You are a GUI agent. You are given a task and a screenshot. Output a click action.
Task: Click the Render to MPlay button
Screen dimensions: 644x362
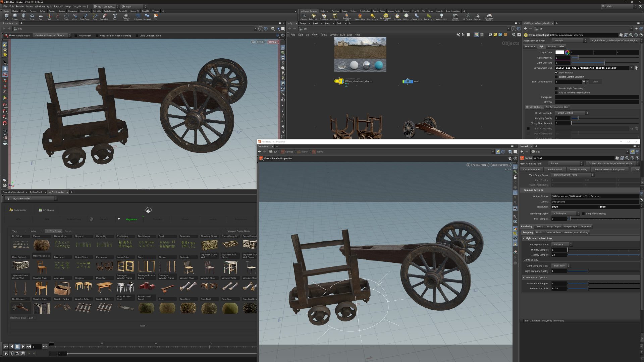coord(579,170)
